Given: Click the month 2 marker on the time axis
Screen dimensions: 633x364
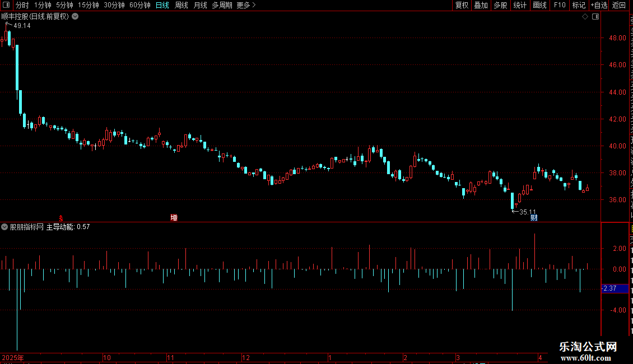Looking at the screenshot, I should [x=405, y=357].
